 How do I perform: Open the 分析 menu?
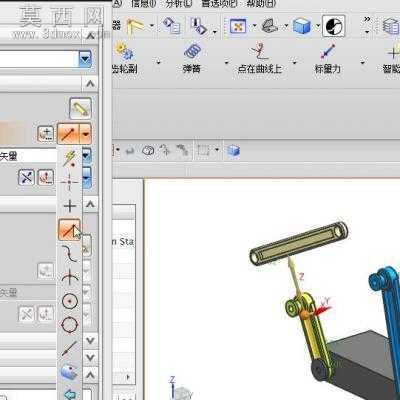179,4
